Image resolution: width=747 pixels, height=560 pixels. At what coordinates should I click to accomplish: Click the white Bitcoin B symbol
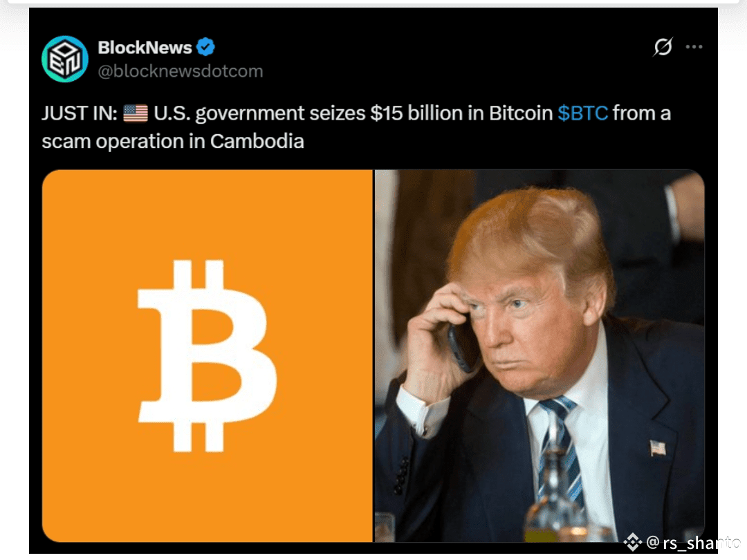pyautogui.click(x=206, y=356)
